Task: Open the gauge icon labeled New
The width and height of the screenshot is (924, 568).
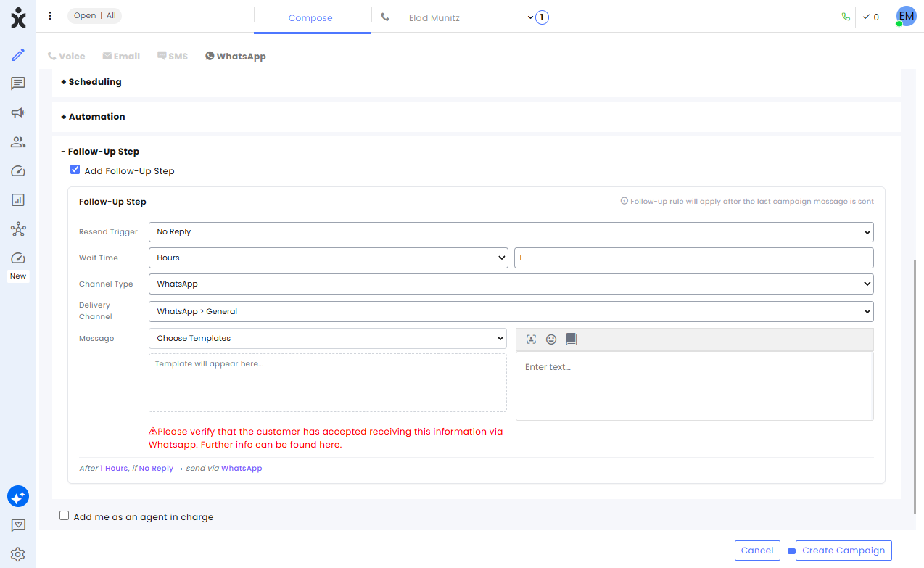Action: point(18,258)
